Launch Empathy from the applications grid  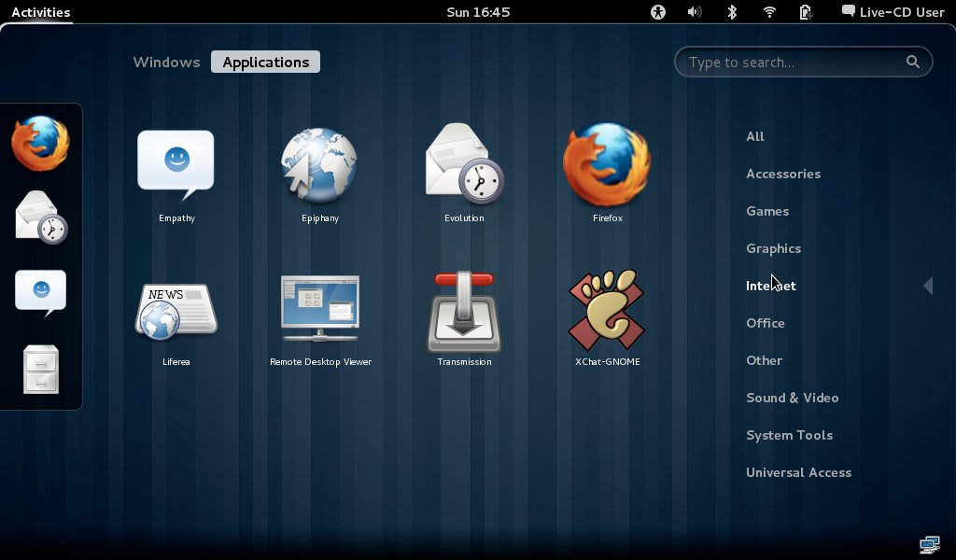(176, 166)
